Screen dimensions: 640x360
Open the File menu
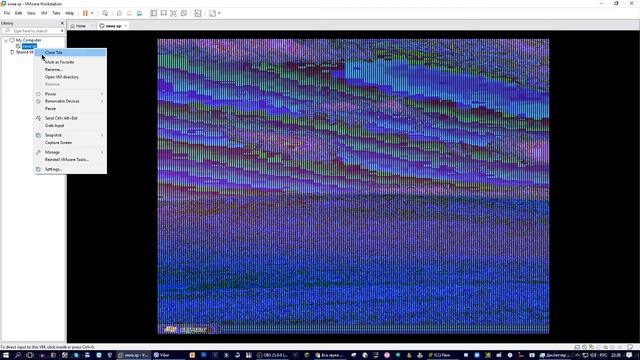[x=7, y=13]
